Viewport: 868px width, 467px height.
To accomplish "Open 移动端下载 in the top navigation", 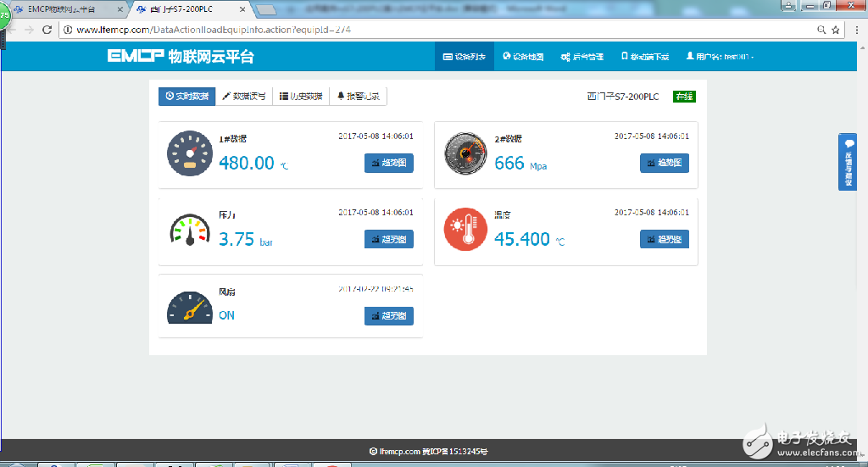I will (x=645, y=57).
